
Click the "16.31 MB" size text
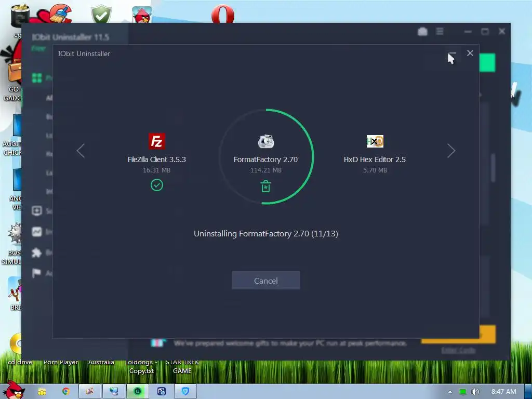pos(157,170)
